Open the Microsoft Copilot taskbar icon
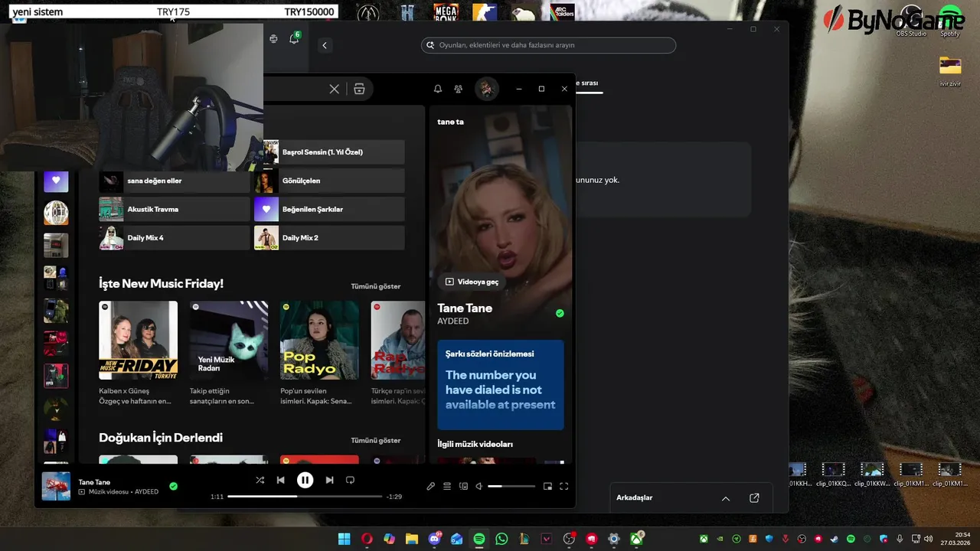Image resolution: width=980 pixels, height=551 pixels. 390,539
